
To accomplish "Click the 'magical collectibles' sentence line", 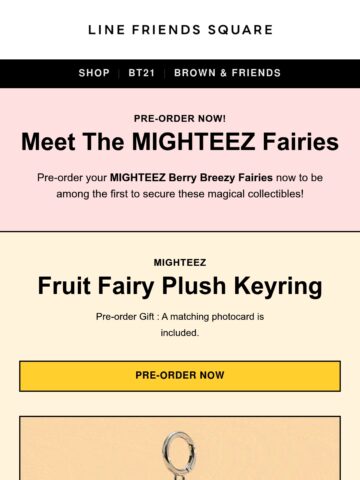I will tap(180, 194).
